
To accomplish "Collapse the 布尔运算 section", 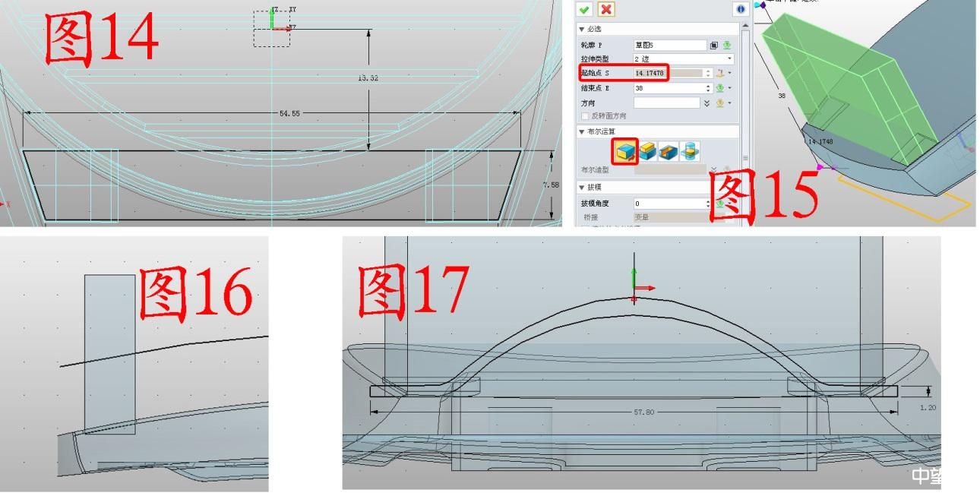I will click(x=583, y=132).
